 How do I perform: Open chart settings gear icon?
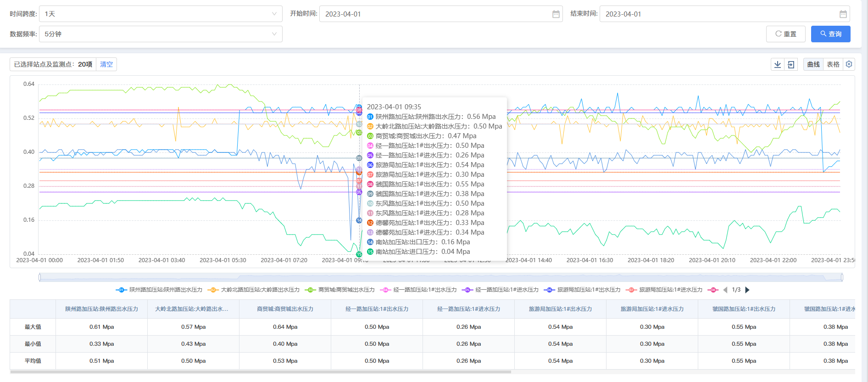point(849,64)
